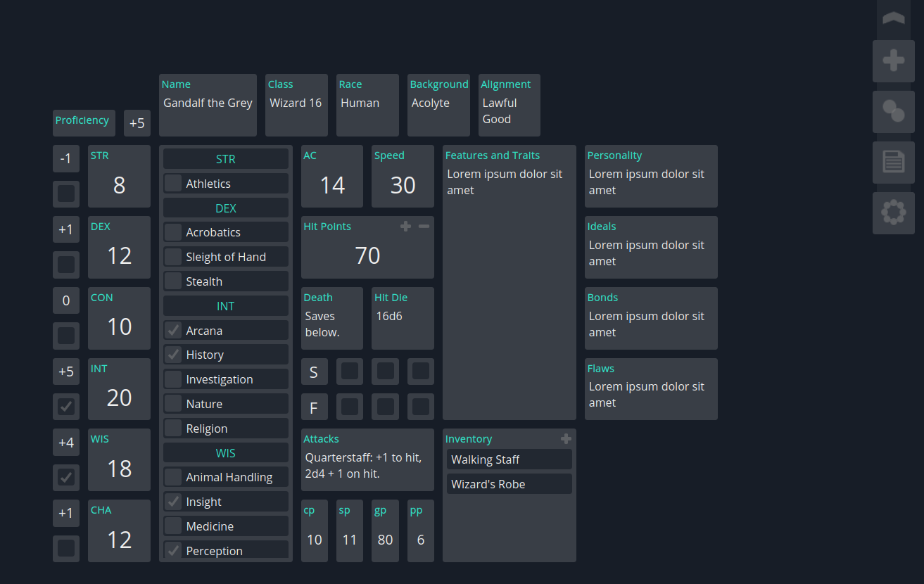Click the overlapping circles icon in sidebar
924x584 pixels.
click(x=893, y=112)
